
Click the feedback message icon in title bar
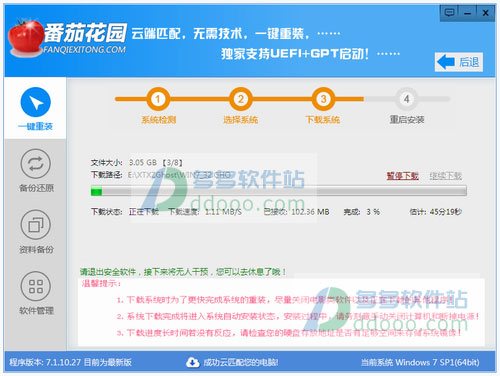450,13
